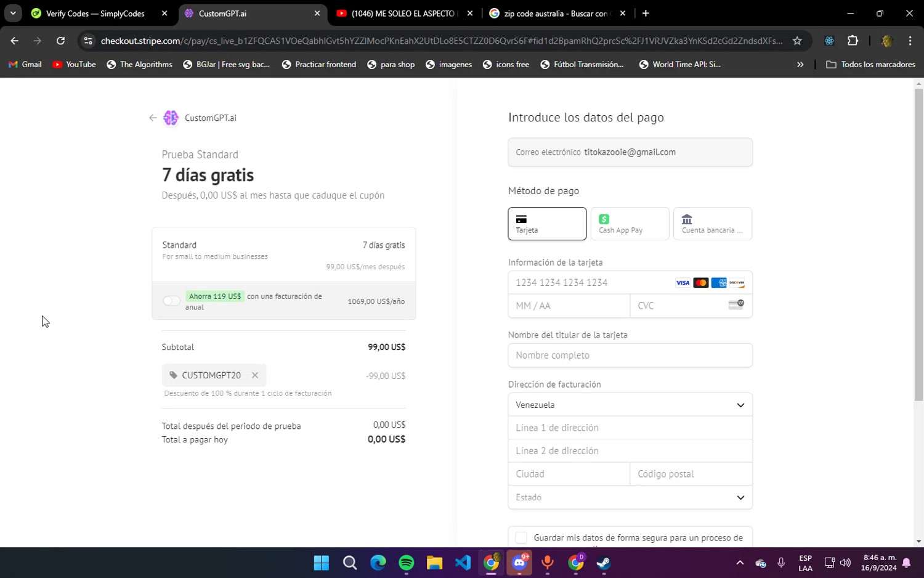Open Discord from taskbar

click(519, 563)
